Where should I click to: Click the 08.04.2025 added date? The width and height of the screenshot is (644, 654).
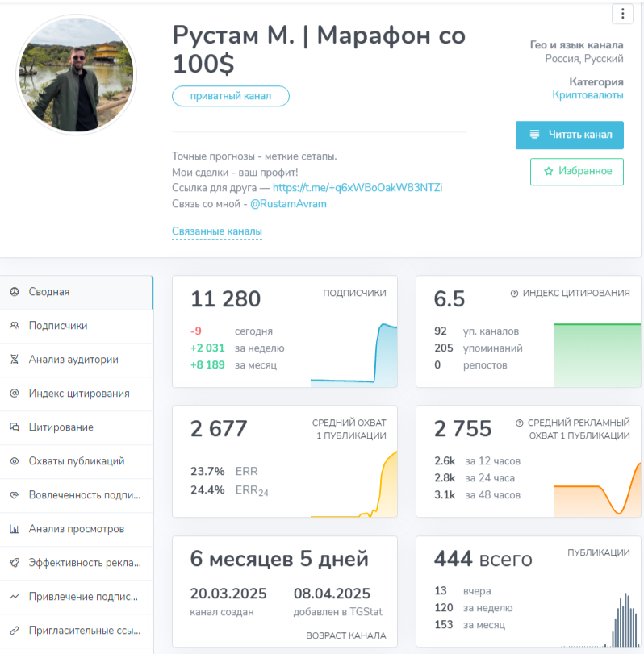pyautogui.click(x=332, y=594)
